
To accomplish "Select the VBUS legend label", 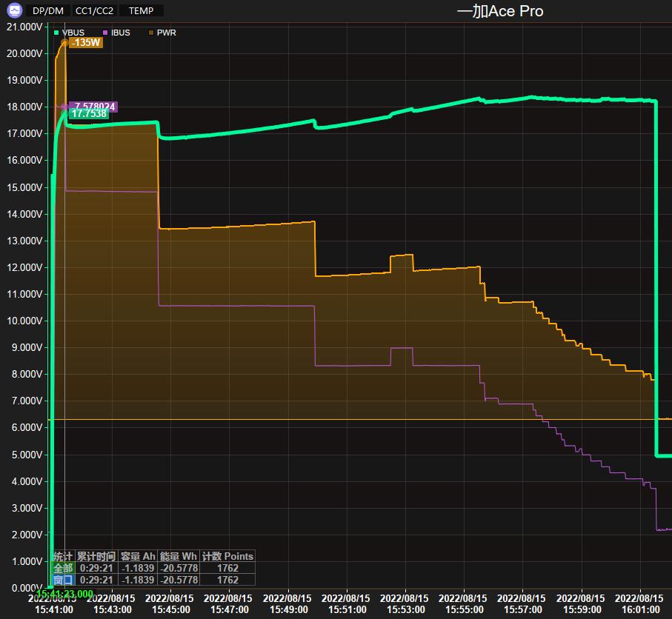I will coord(73,33).
